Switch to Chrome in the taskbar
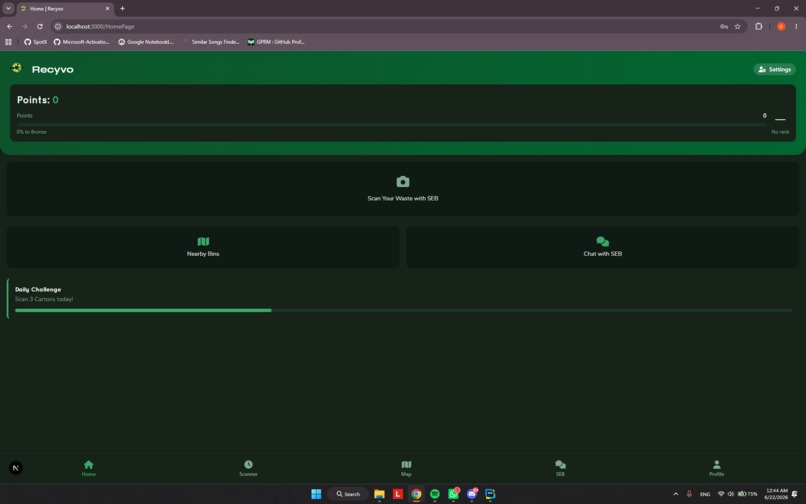 (x=416, y=494)
